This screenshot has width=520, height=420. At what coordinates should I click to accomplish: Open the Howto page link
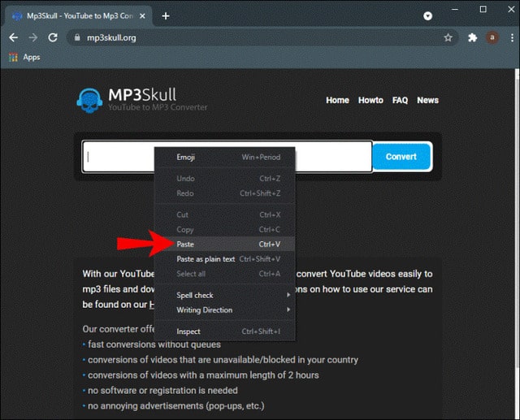(370, 100)
